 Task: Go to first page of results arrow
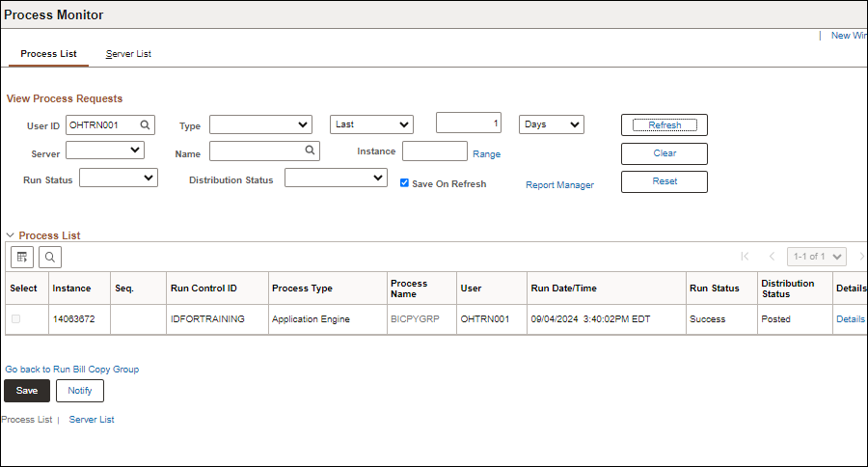(x=745, y=257)
